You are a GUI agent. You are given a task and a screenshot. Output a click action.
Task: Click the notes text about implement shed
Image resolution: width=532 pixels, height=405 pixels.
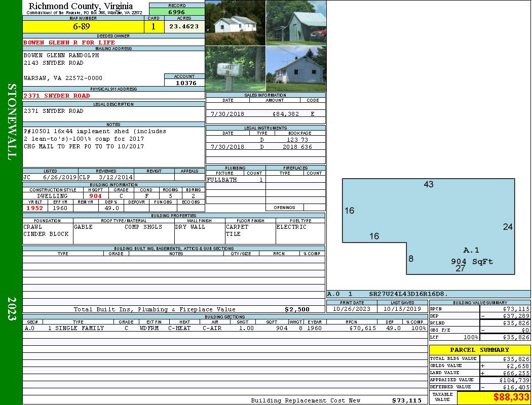(95, 139)
